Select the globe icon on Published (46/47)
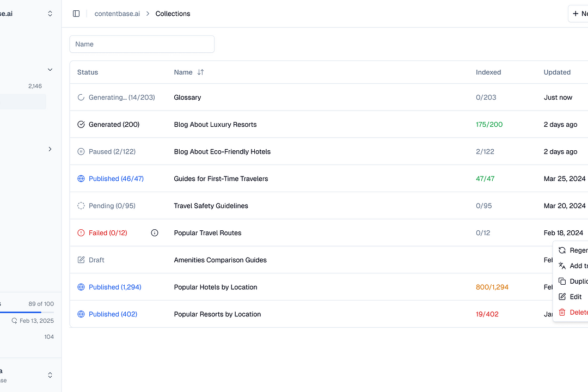 81,178
